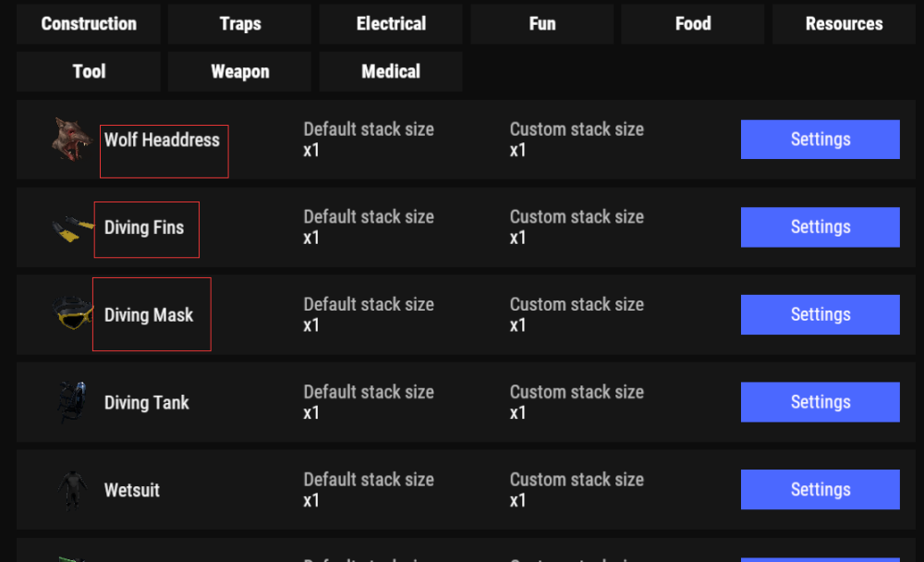Click the Diving Tank item name
Viewport: 924px width, 562px height.
[147, 403]
